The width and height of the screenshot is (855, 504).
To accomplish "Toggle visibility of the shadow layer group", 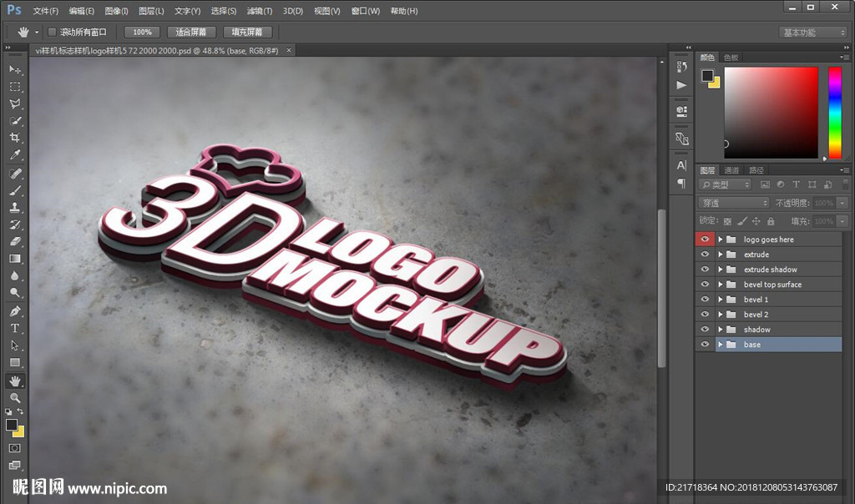I will coord(706,330).
